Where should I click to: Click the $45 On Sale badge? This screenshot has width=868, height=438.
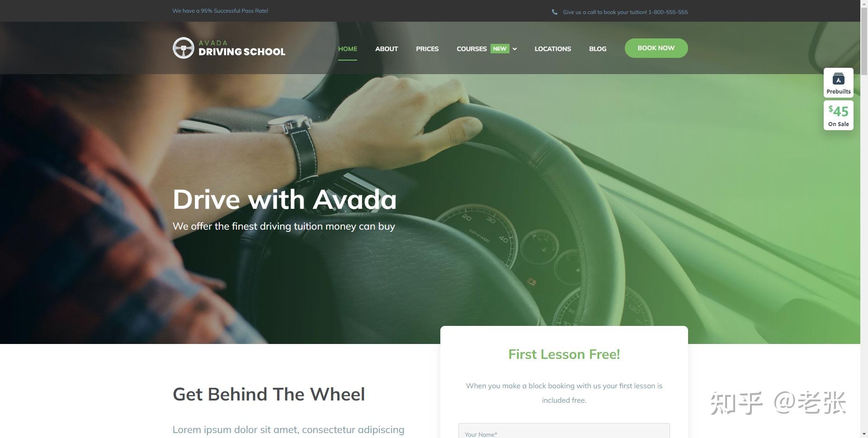click(x=839, y=115)
